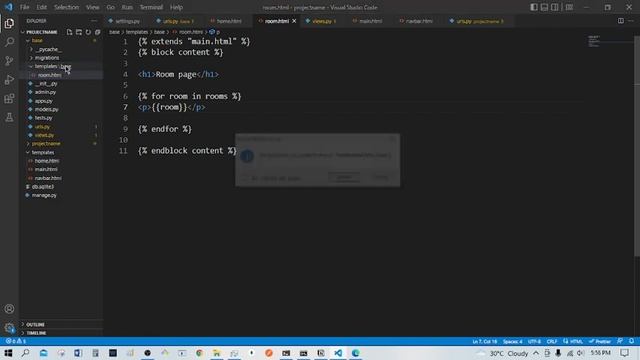The image size is (640, 360).
Task: Open the Manage gear icon
Action: click(9, 327)
